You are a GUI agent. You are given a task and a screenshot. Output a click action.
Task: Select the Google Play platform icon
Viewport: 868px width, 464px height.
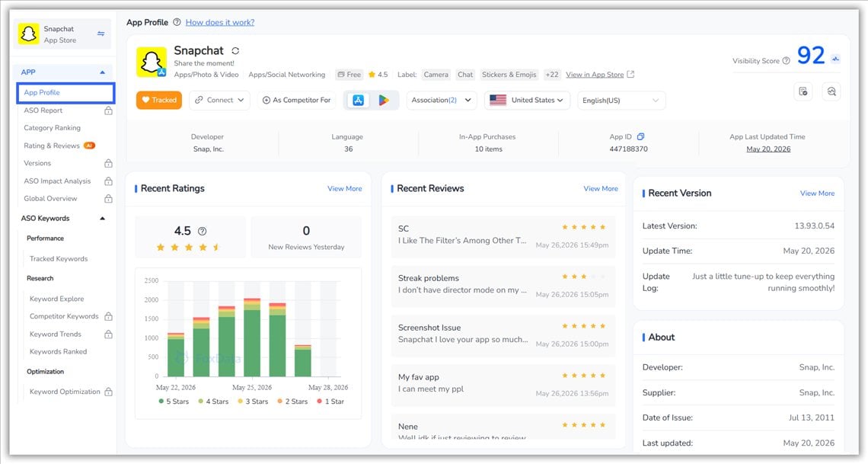point(384,101)
